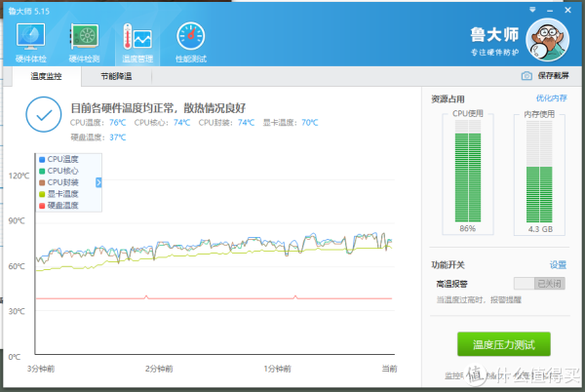Click the 资源占用 section heading
This screenshot has width=585, height=392.
click(x=448, y=98)
